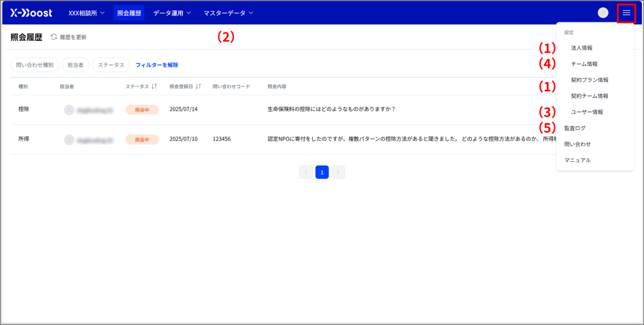
Task: Click date 2025/07/10
Action: click(184, 139)
